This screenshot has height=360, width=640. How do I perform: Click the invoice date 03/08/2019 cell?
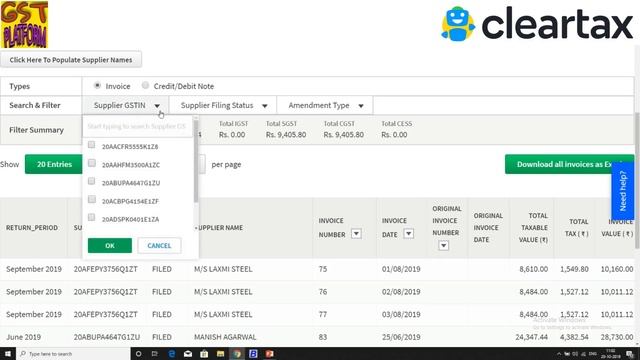(401, 314)
